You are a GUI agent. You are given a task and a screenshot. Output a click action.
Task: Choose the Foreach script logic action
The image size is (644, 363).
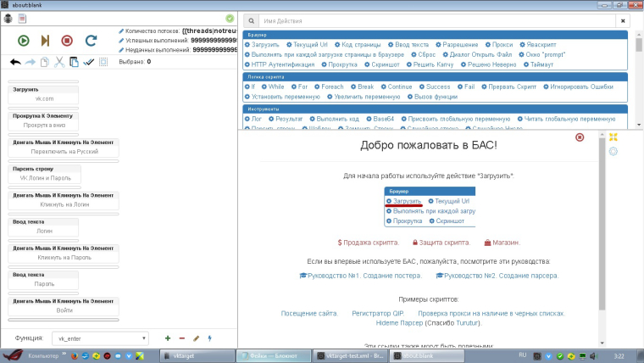pyautogui.click(x=332, y=87)
